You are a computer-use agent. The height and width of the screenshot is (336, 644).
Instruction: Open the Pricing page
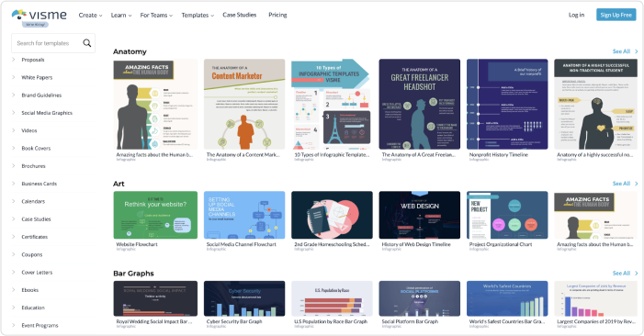(277, 15)
